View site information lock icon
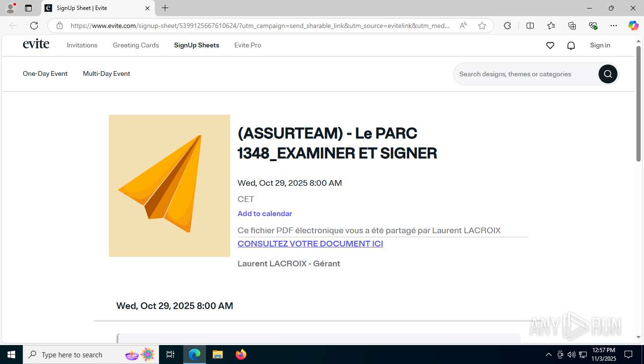644x364 pixels. pyautogui.click(x=60, y=26)
